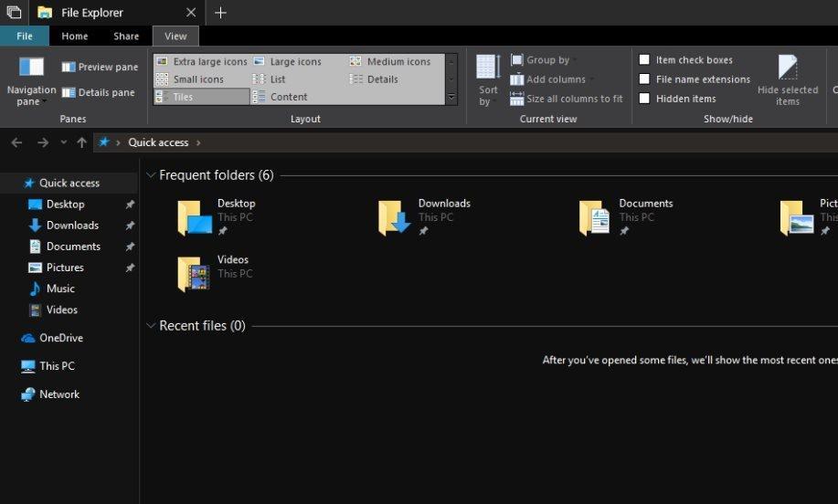Open the Navigation pane options
The width and height of the screenshot is (838, 504).
(31, 81)
